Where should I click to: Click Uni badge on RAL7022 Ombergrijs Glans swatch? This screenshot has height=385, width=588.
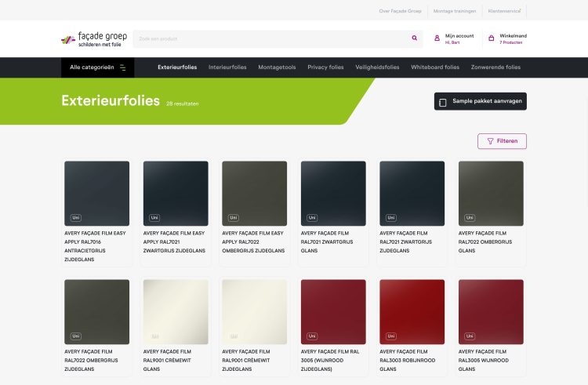coord(470,218)
